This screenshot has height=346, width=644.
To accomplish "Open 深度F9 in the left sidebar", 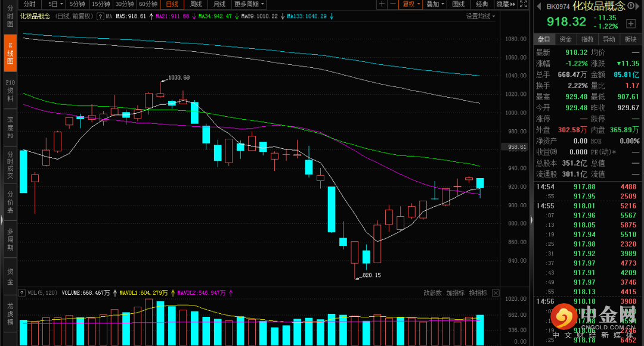I will tap(10, 127).
